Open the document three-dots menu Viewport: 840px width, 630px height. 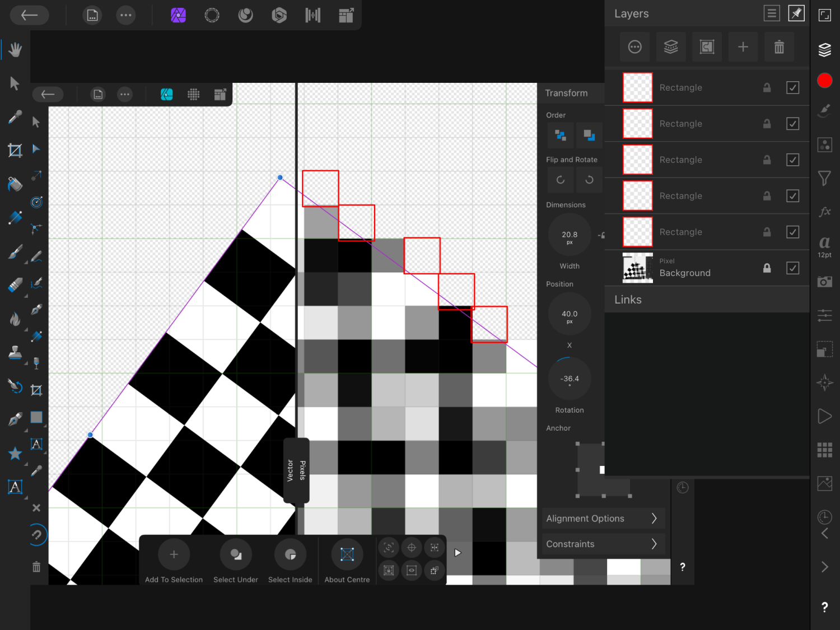[x=126, y=15]
